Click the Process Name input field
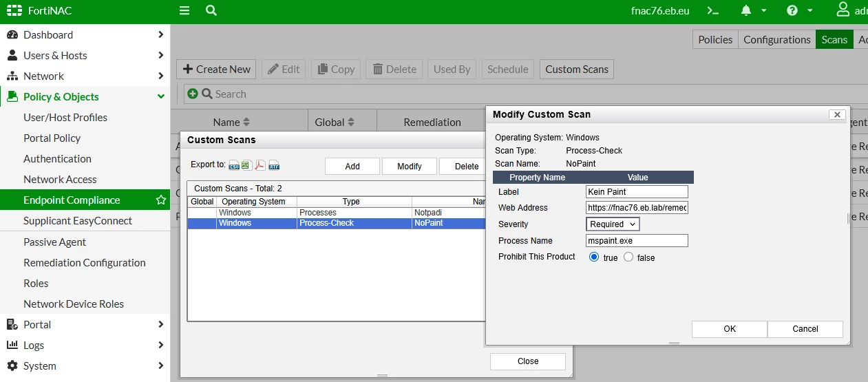The width and height of the screenshot is (868, 382). click(637, 241)
